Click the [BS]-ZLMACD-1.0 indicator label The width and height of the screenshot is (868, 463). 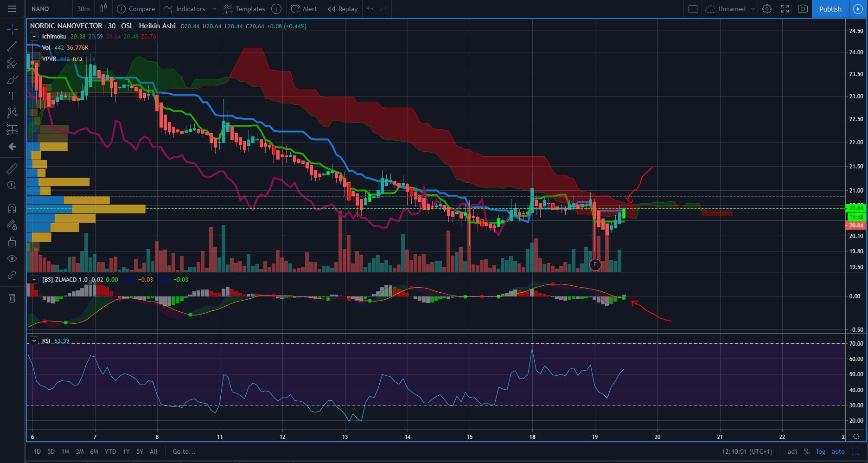coord(64,279)
